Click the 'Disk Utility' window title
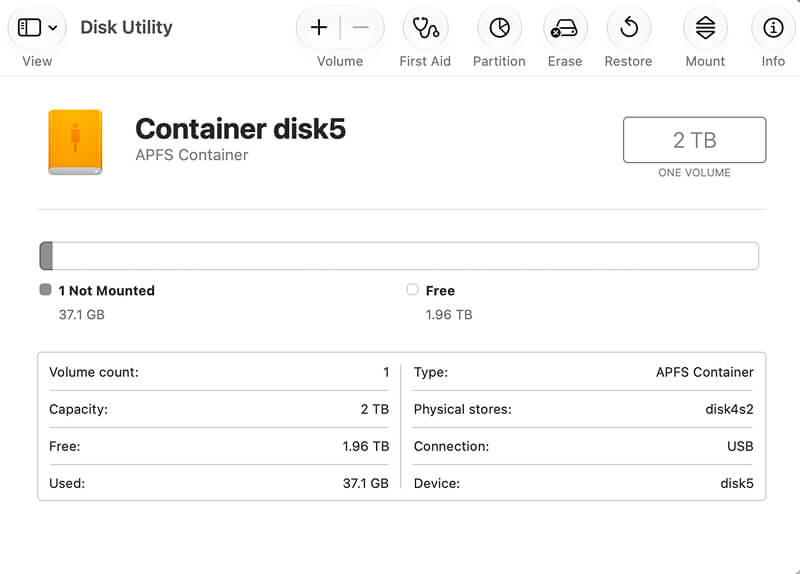 pos(127,28)
